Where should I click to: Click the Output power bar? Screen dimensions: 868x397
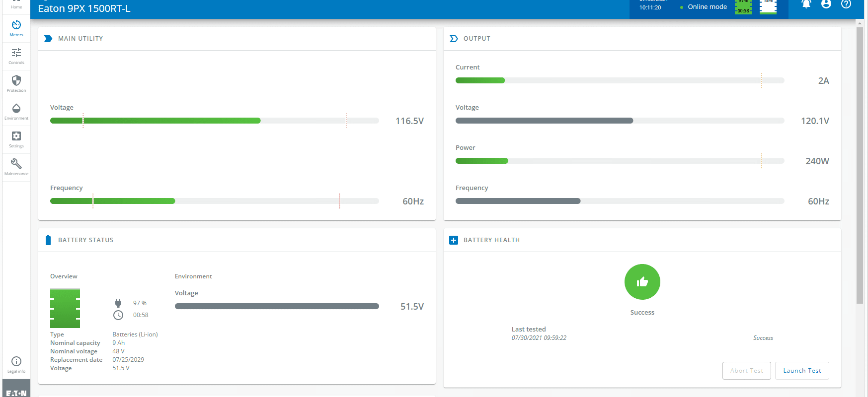620,161
